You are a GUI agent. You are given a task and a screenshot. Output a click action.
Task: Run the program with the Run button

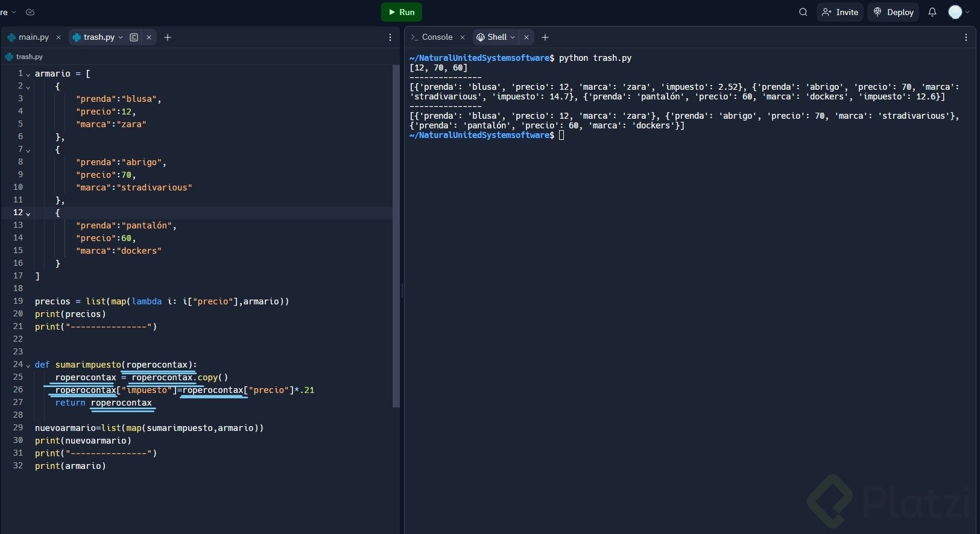click(x=402, y=12)
